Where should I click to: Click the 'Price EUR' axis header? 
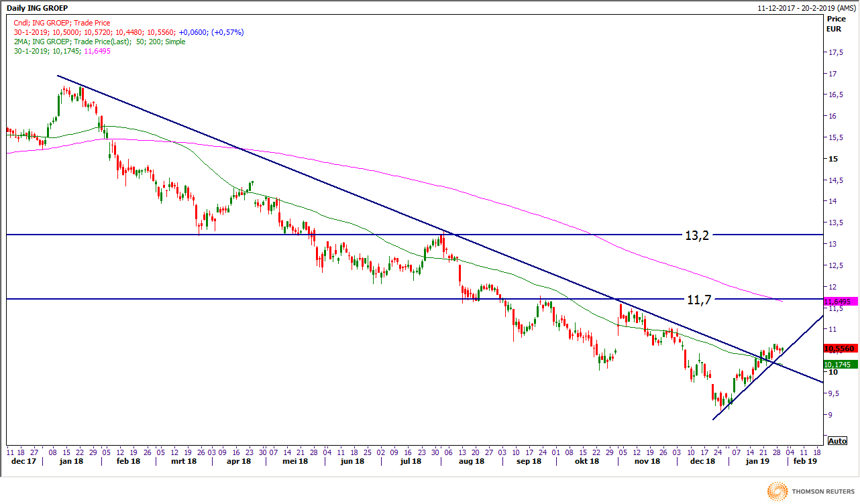point(836,25)
